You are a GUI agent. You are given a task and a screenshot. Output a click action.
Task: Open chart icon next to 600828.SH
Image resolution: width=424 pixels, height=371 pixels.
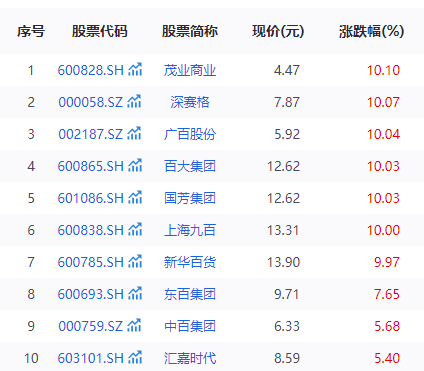135,70
